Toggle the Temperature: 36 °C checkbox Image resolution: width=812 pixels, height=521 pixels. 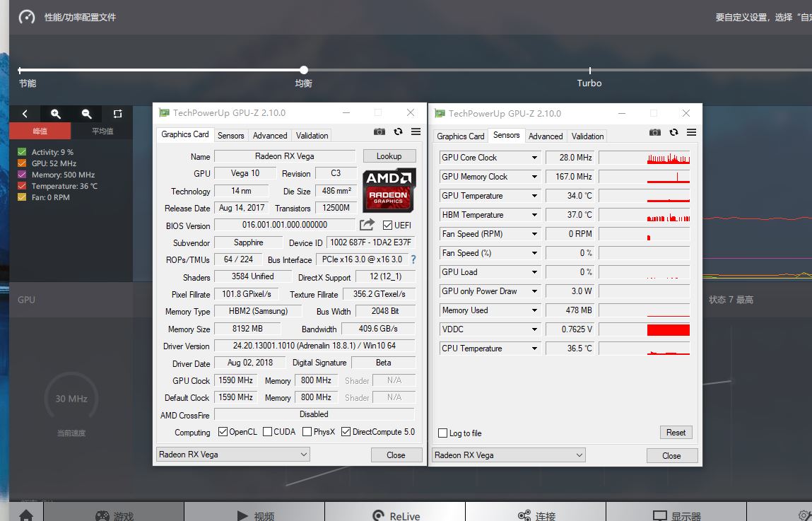click(x=22, y=186)
